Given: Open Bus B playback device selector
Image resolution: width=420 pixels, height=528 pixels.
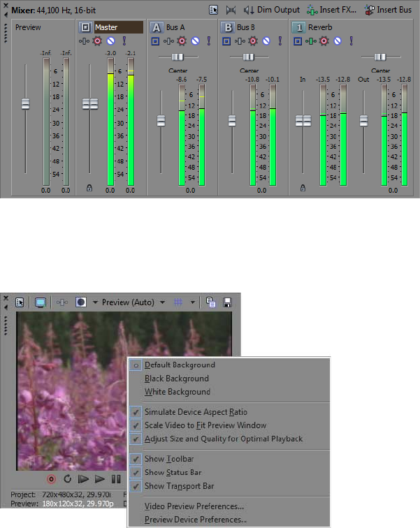Looking at the screenshot, I should [226, 41].
